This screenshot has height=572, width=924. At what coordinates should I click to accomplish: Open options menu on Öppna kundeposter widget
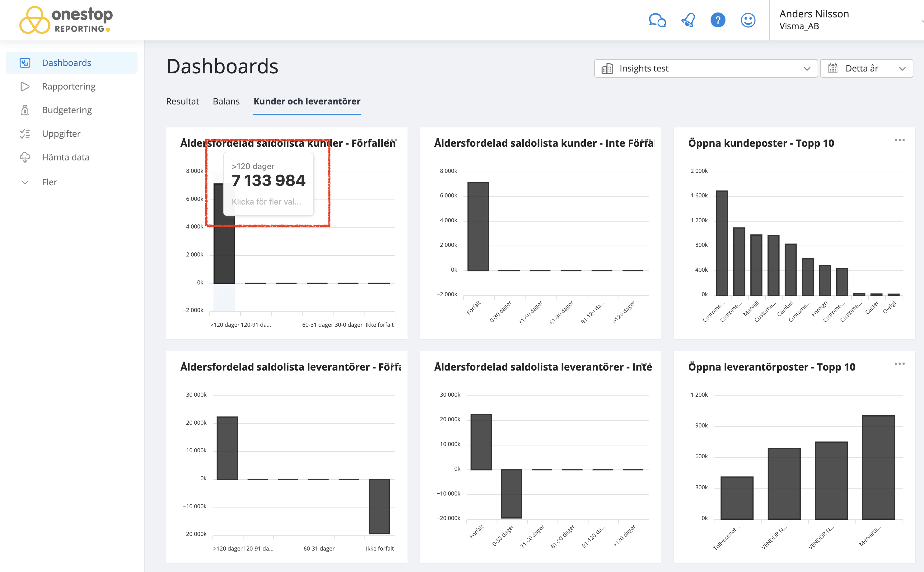900,140
